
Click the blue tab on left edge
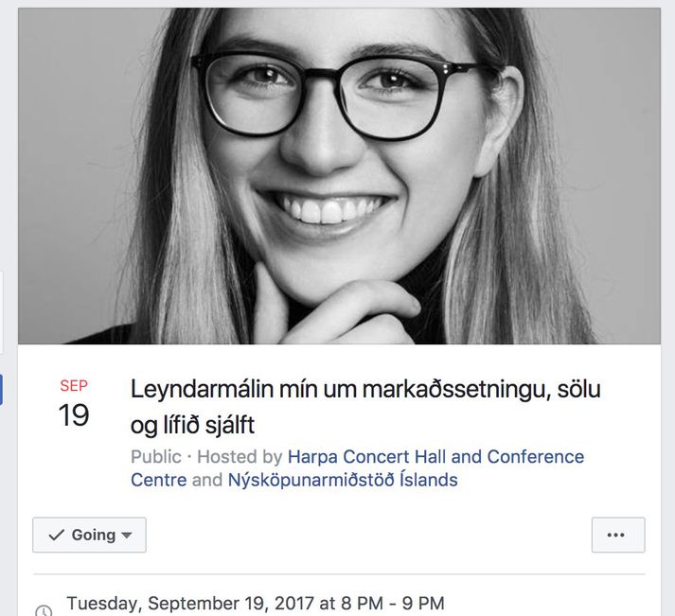tap(1, 389)
